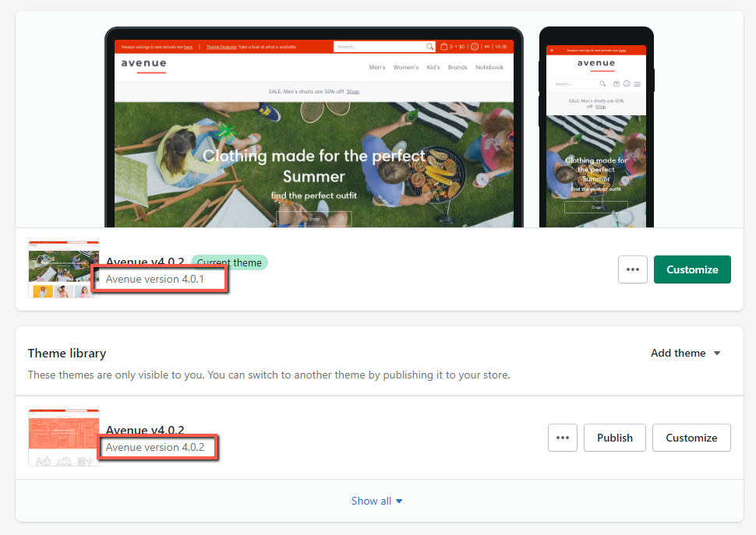Image resolution: width=756 pixels, height=535 pixels.
Task: Open the current theme's three-dot actions menu
Action: (633, 269)
